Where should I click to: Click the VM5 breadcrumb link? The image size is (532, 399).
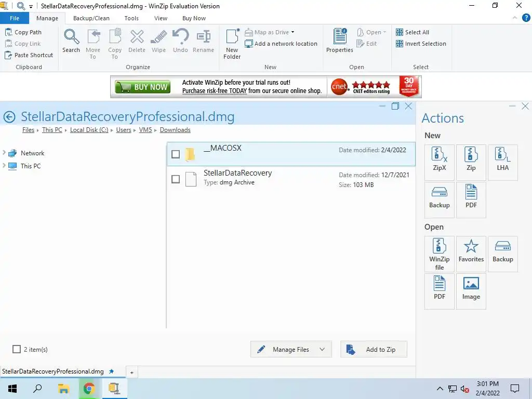click(x=145, y=130)
